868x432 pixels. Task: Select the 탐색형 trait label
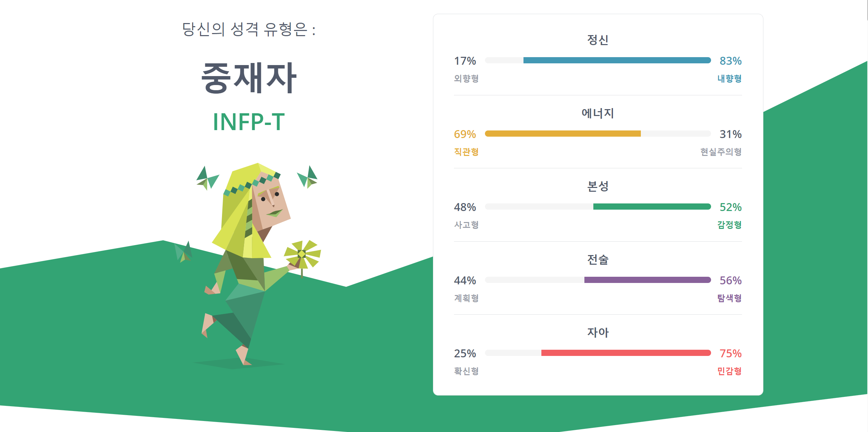coord(729,298)
